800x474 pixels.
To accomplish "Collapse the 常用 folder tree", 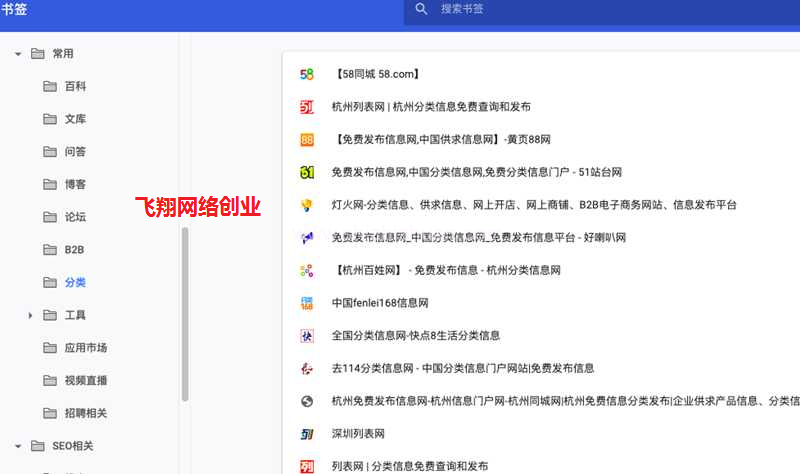I will 18,54.
